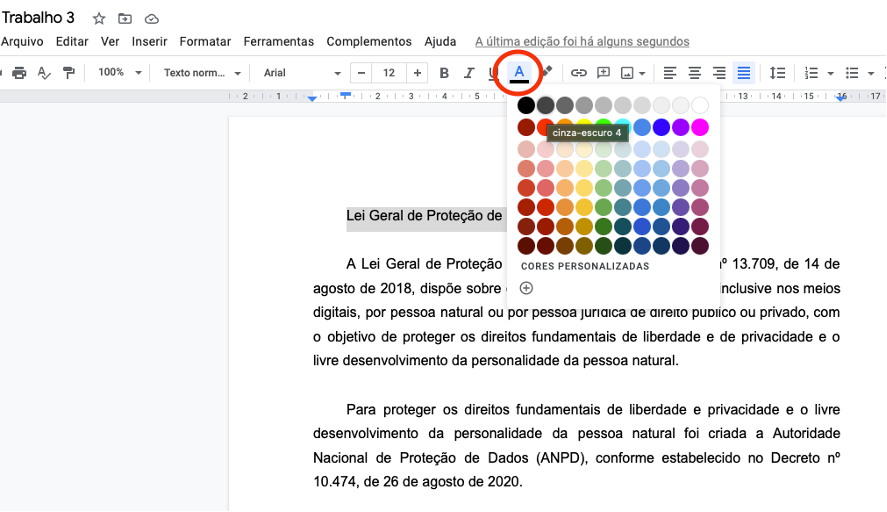This screenshot has width=887, height=512.
Task: Open the highlight color tool
Action: tap(546, 72)
